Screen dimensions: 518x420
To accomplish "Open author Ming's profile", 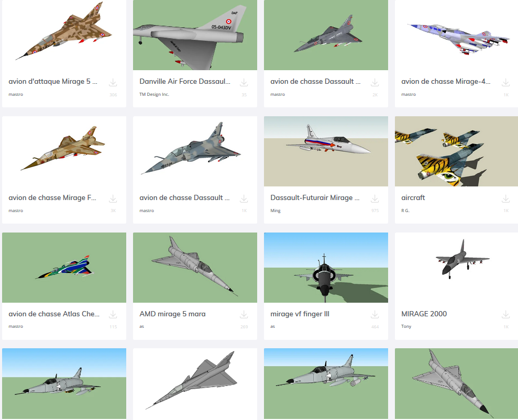I will tap(275, 211).
